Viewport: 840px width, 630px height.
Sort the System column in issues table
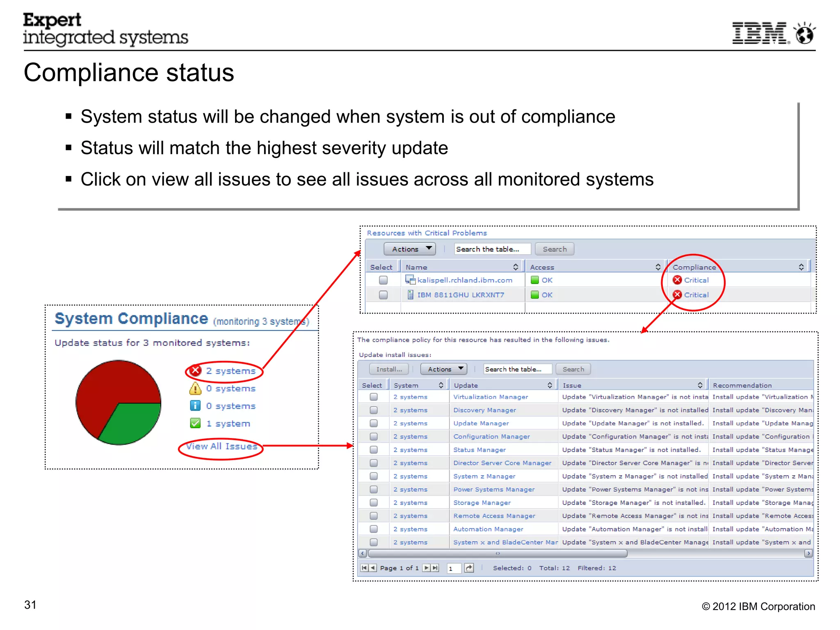[441, 385]
